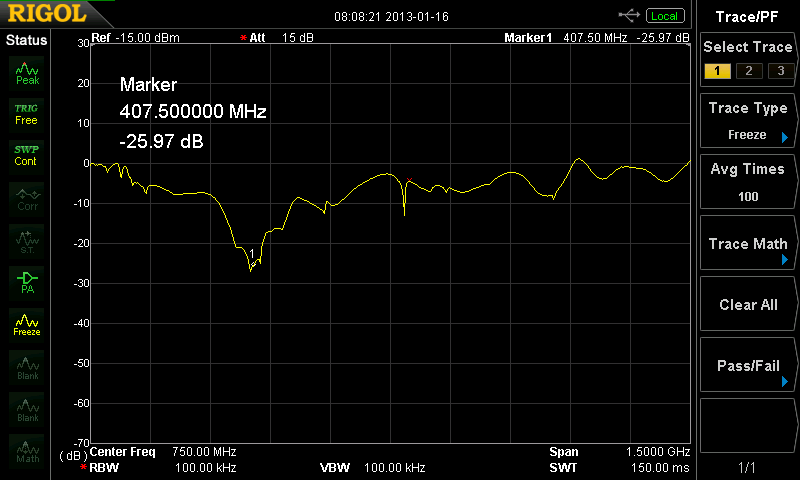Image resolution: width=800 pixels, height=480 pixels.
Task: Click the large 407.500000 MHz marker text
Action: tap(193, 111)
